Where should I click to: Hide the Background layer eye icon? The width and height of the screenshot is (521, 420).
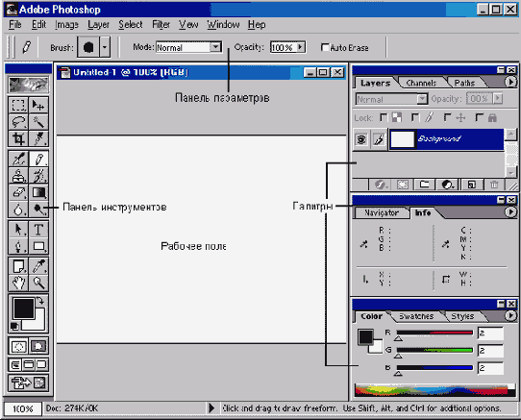[x=361, y=139]
